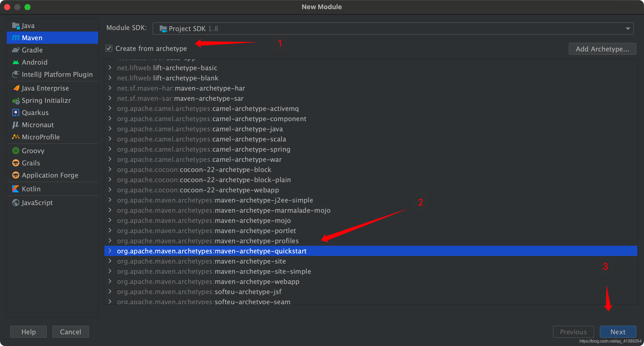Viewport: 644px width, 346px height.
Task: Select JavaScript module type
Action: tap(52, 203)
